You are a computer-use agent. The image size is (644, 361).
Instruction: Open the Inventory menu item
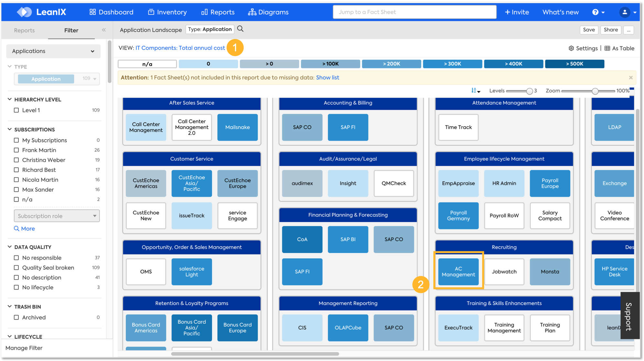point(167,12)
